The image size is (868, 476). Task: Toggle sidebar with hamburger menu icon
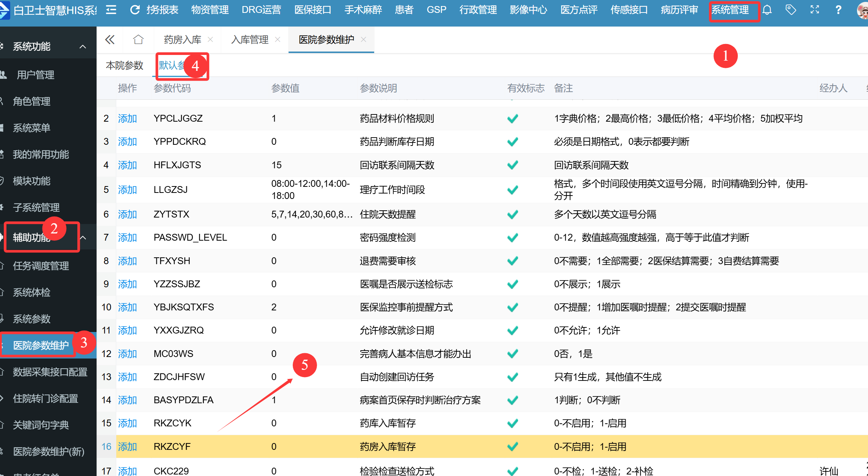(x=111, y=10)
